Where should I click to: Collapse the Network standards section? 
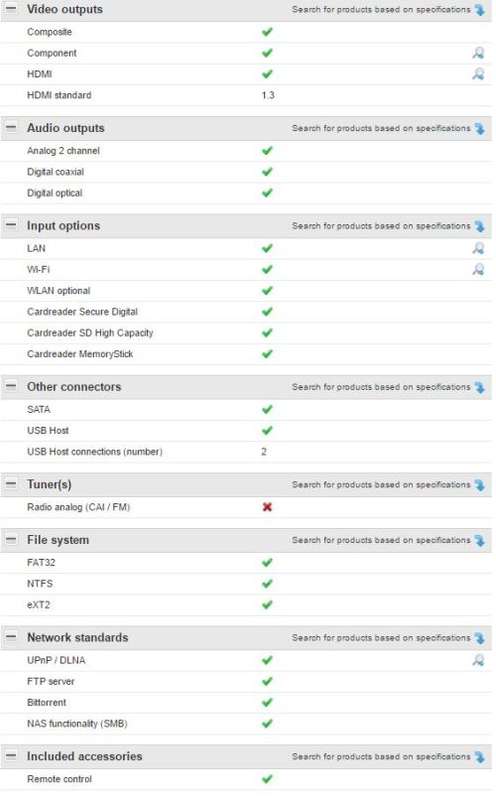tap(11, 637)
